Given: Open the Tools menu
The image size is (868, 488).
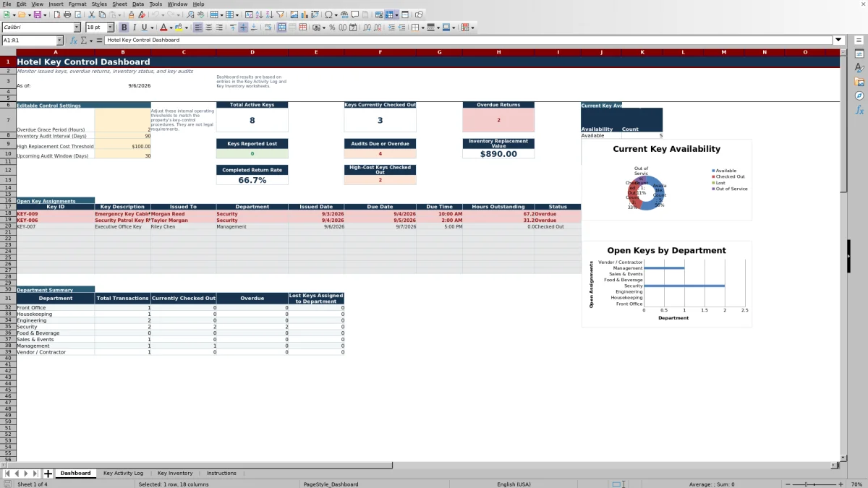Looking at the screenshot, I should coord(156,4).
